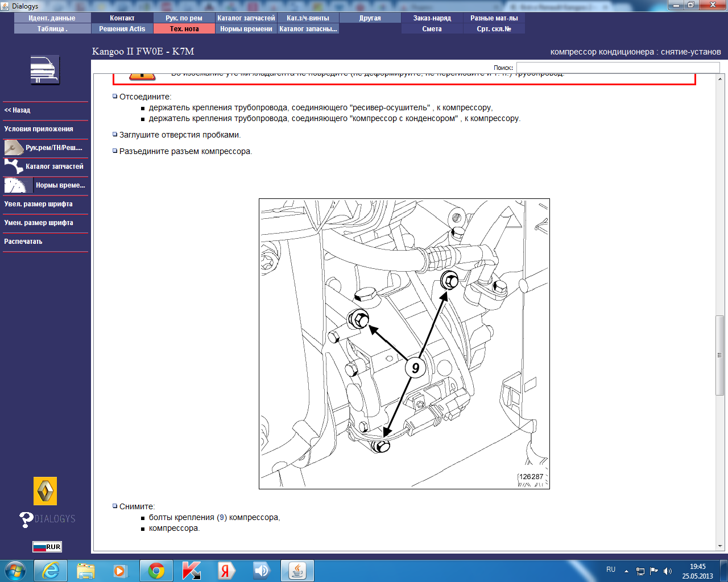Click the parts icon beside Каталог запчастей
Screen dimensions: 728x582
click(14, 167)
